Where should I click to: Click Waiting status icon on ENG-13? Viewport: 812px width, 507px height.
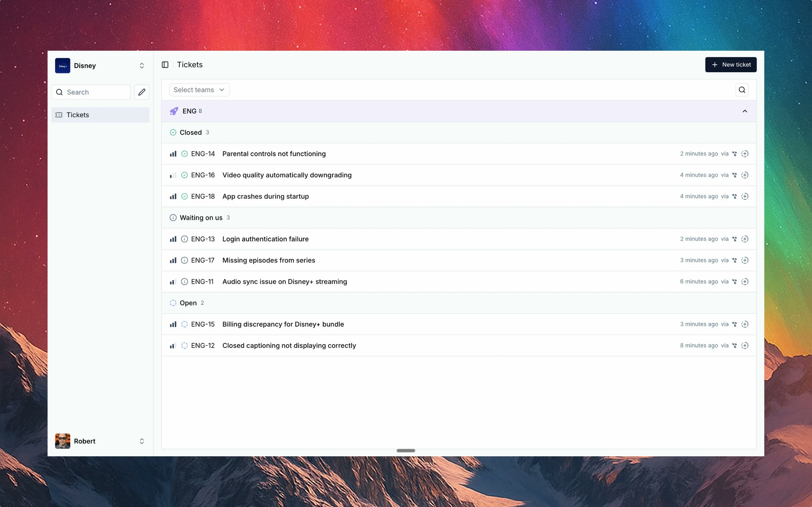click(184, 239)
